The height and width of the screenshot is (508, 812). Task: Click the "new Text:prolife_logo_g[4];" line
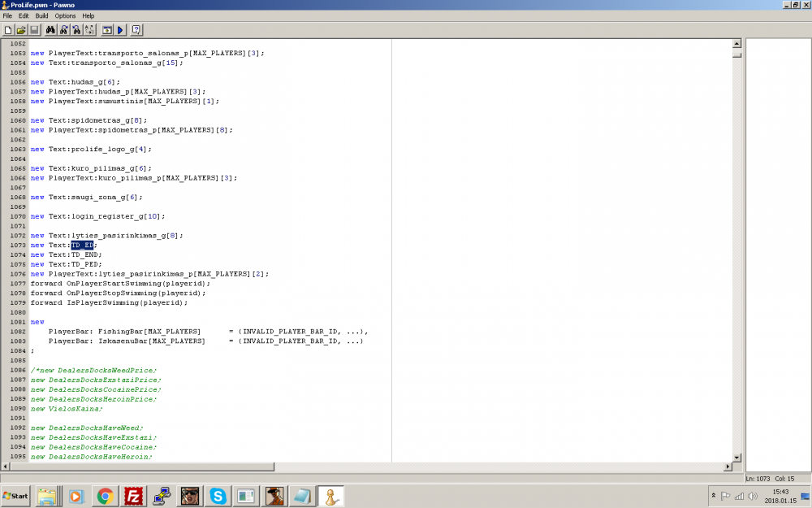[91, 150]
